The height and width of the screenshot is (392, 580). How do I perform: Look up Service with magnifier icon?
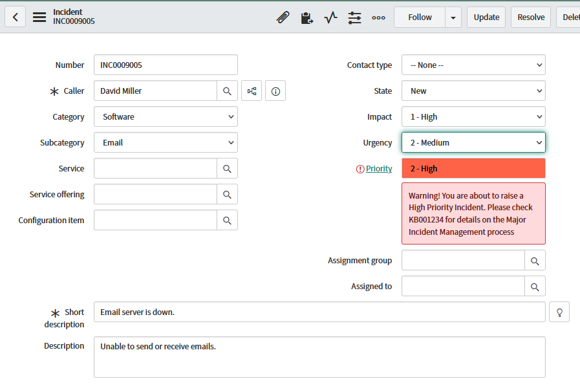tap(227, 168)
